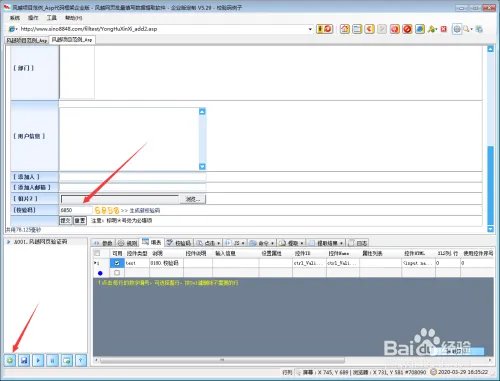Click the 用户信息 text area
The width and height of the screenshot is (500, 381).
[129, 139]
